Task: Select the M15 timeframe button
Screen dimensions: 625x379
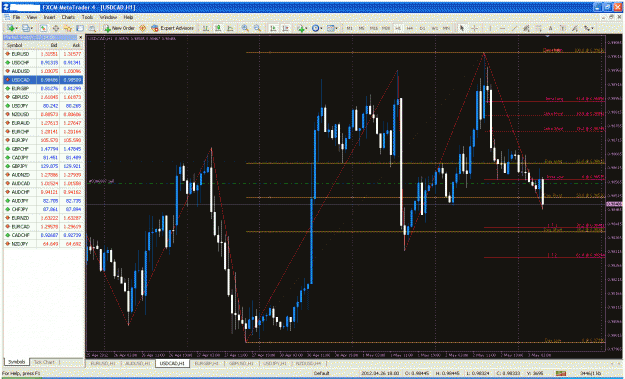Action: [374, 28]
